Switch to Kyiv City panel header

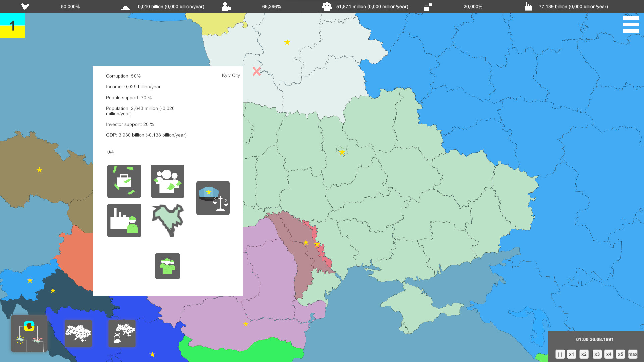[231, 76]
